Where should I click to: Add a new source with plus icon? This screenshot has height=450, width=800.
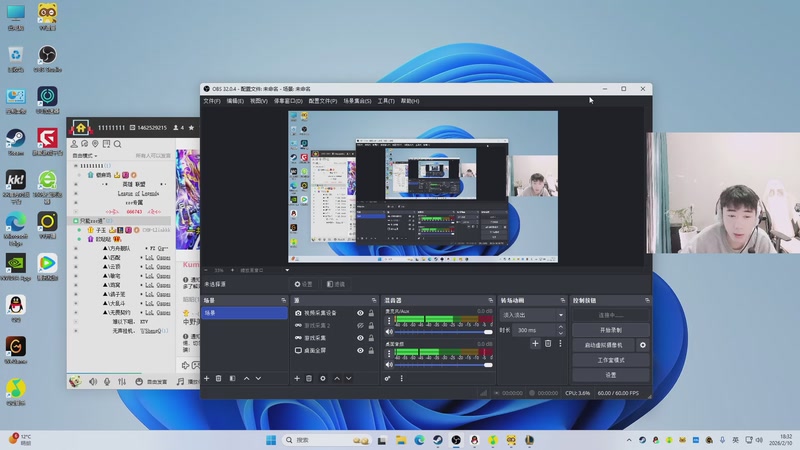point(296,378)
